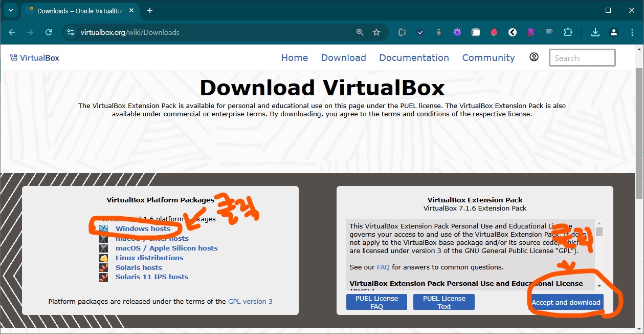Click the zoom magnifier icon in address bar
The height and width of the screenshot is (334, 644).
360,32
